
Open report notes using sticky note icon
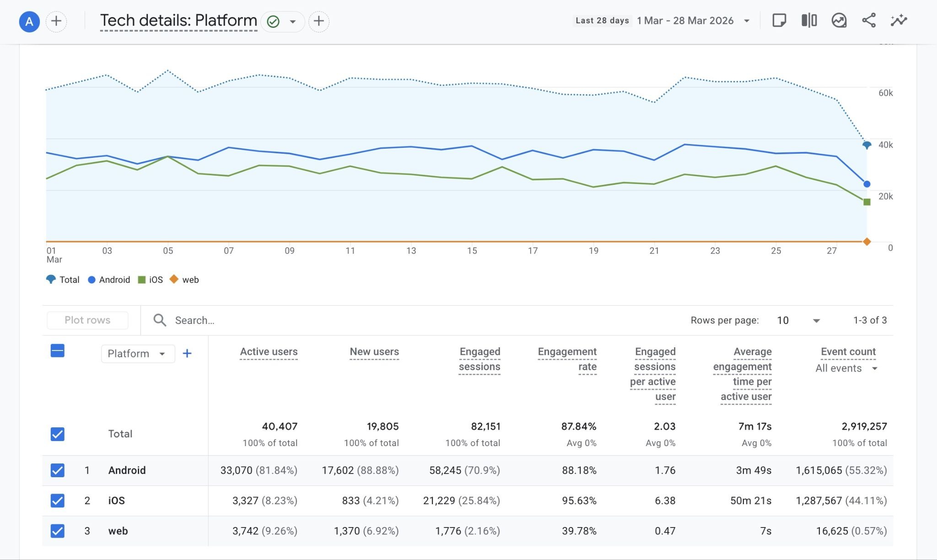[779, 21]
